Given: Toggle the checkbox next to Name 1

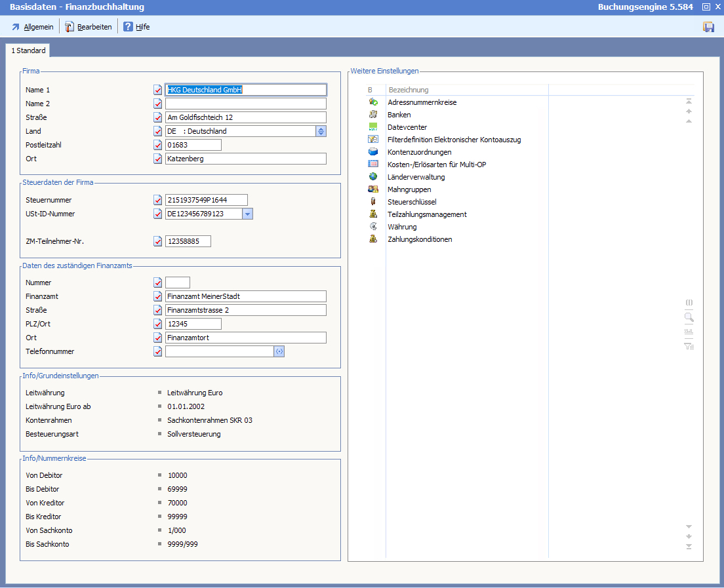Looking at the screenshot, I should [157, 90].
